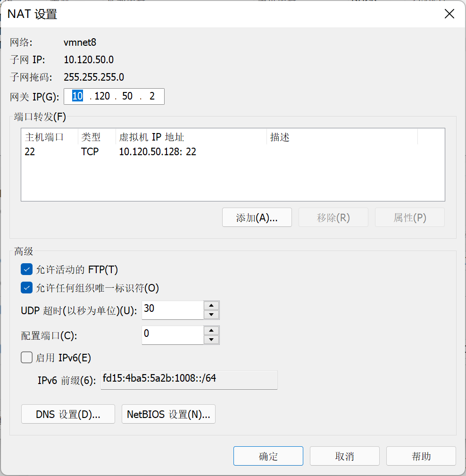Toggle 允许任何组织唯一标识符 checkbox
Image resolution: width=466 pixels, height=476 pixels.
tap(27, 288)
